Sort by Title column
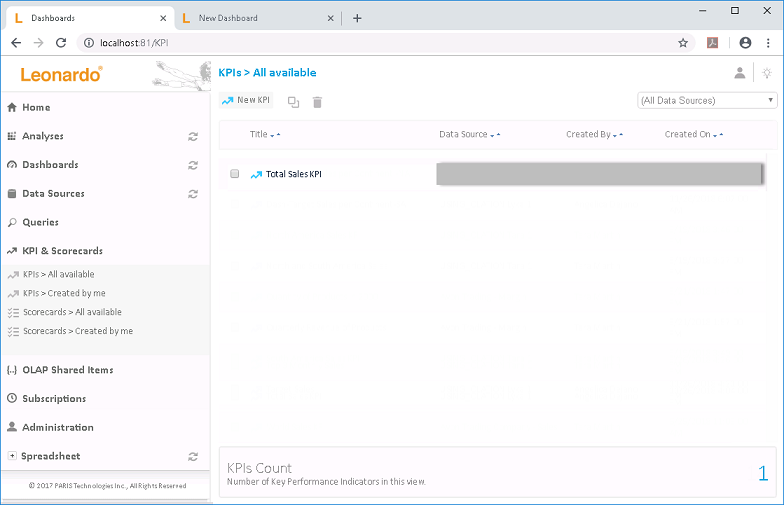784x505 pixels. click(x=259, y=134)
